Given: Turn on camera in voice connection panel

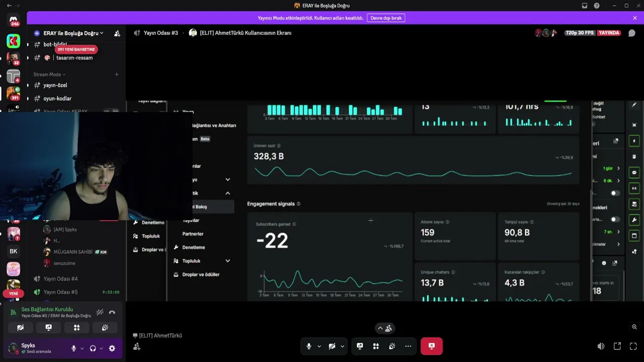Looking at the screenshot, I should [x=20, y=327].
